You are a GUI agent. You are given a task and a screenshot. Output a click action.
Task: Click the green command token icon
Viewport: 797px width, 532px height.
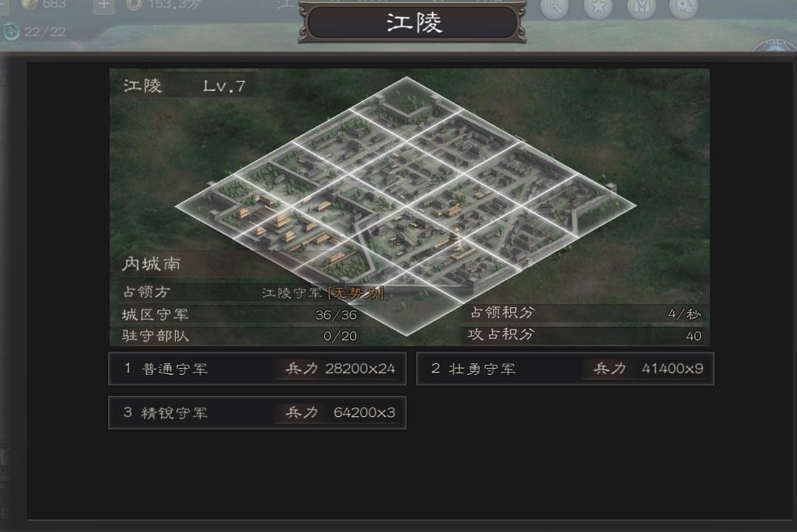click(x=11, y=32)
